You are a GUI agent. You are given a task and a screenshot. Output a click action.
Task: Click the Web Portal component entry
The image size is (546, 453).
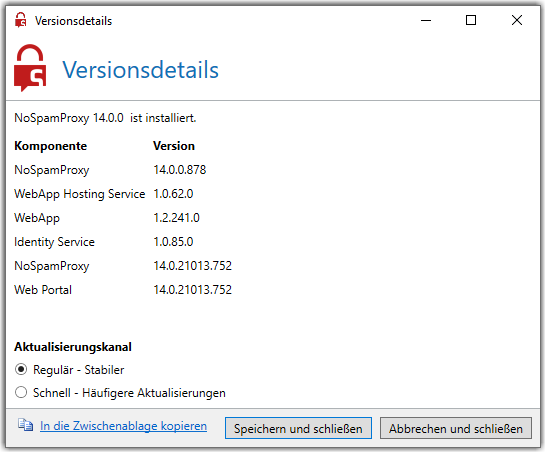pyautogui.click(x=43, y=290)
